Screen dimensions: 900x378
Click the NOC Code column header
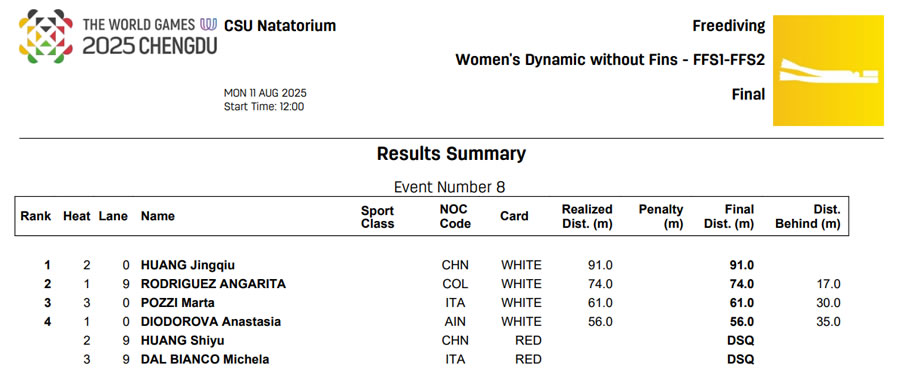(455, 216)
